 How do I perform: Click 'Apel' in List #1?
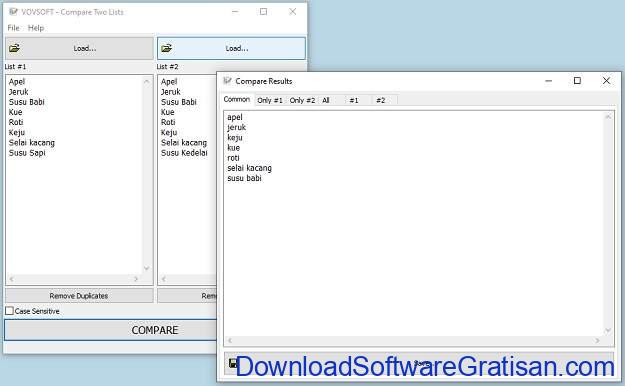17,82
